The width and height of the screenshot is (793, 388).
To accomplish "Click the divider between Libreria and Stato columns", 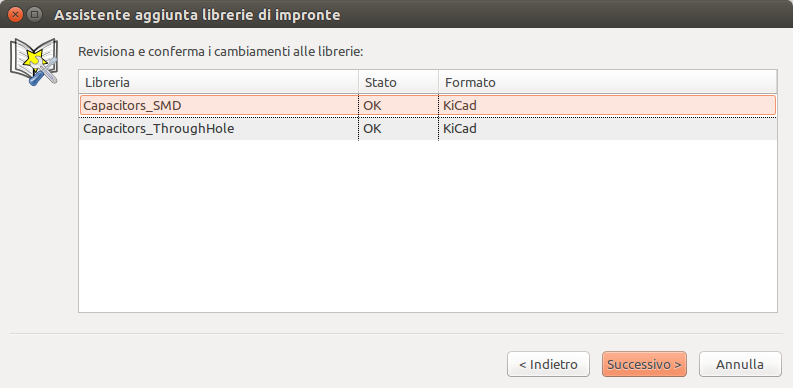I will point(359,82).
